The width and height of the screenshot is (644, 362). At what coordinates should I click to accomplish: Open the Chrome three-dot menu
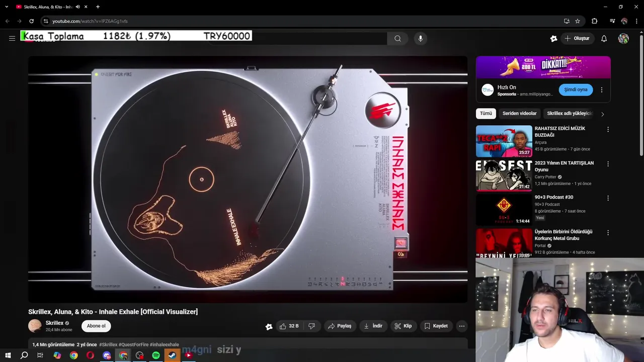[636, 21]
